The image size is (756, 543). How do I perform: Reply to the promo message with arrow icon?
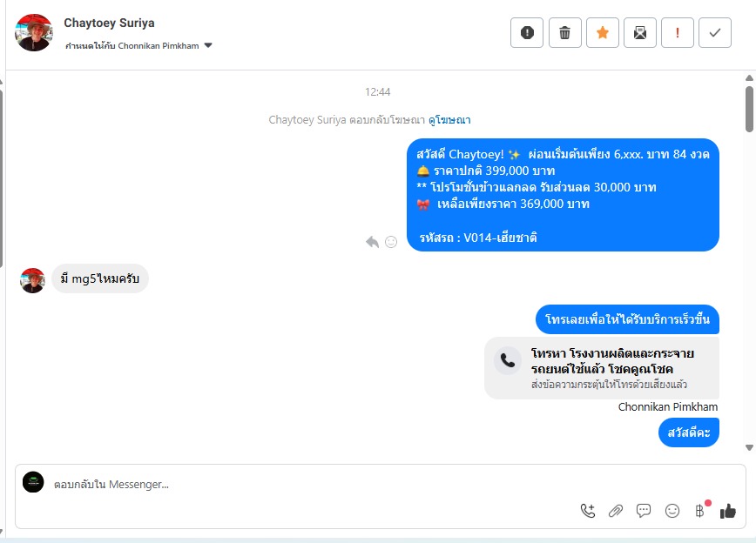tap(372, 242)
